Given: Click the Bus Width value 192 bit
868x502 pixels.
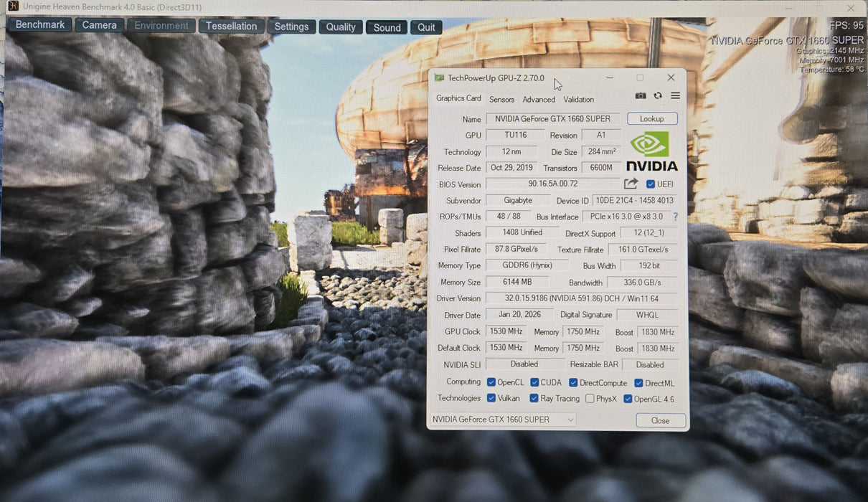Looking at the screenshot, I should [649, 265].
